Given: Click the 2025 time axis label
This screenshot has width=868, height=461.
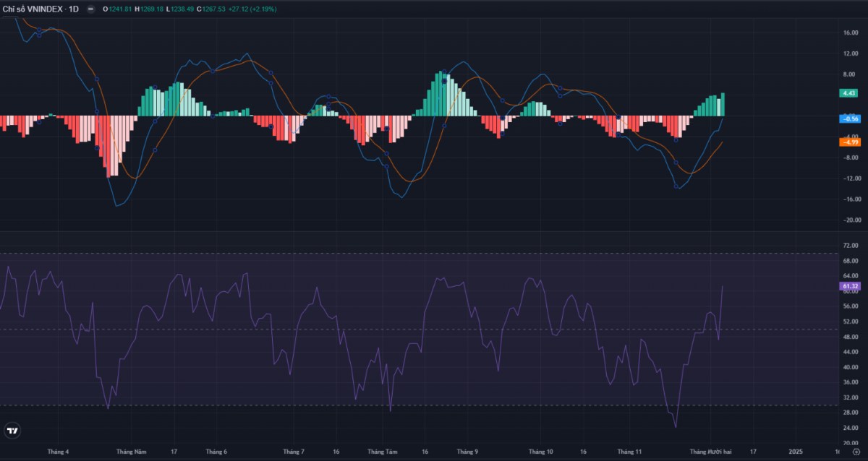Looking at the screenshot, I should tap(796, 452).
